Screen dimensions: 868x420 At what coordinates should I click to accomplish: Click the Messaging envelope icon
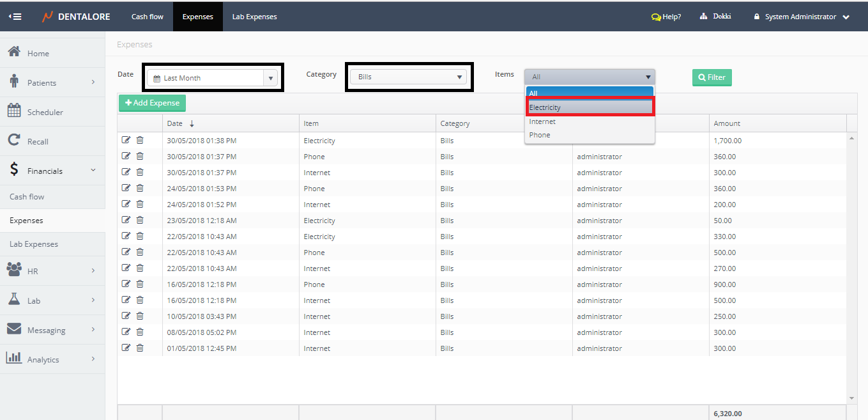coord(14,329)
